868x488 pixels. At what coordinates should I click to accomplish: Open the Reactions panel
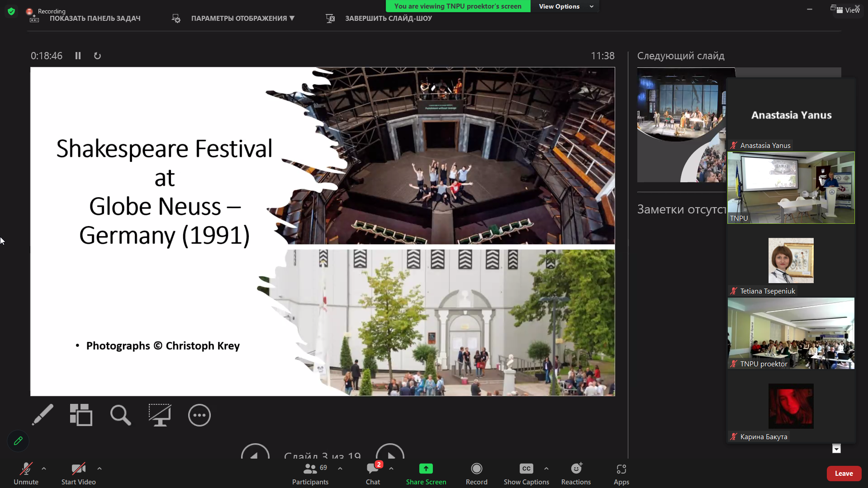pos(576,473)
